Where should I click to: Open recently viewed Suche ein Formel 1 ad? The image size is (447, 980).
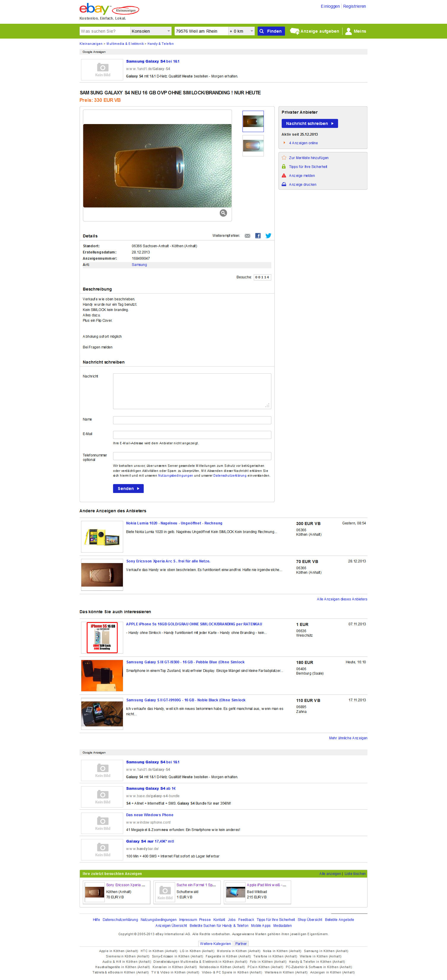(x=196, y=885)
